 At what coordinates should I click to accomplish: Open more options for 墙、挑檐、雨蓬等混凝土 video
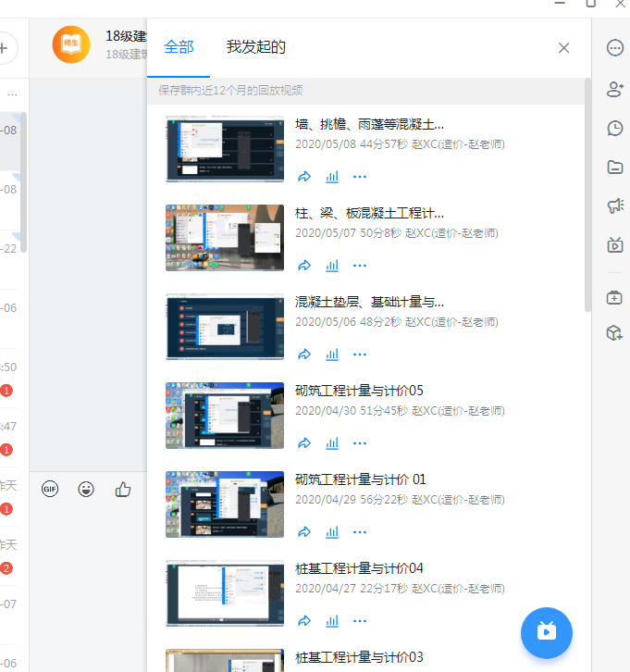tap(360, 177)
